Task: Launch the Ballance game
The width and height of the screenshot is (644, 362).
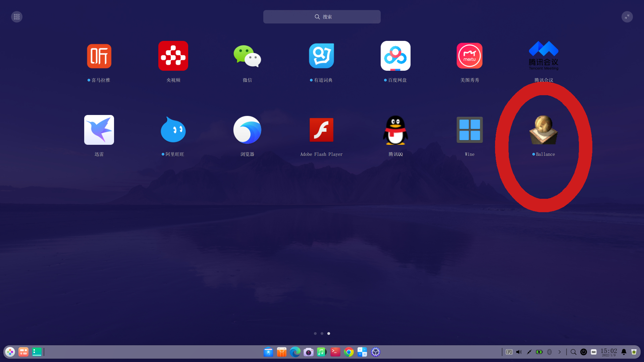Action: point(543,130)
